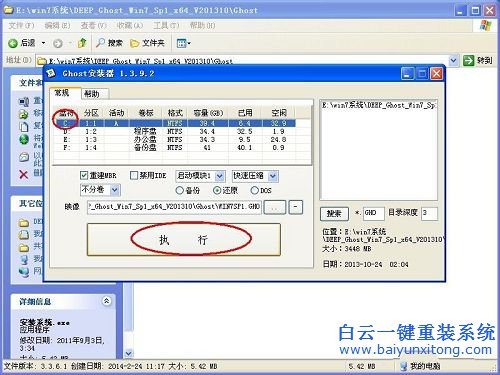Click the Explorer Back button icon
Image resolution: width=500 pixels, height=375 pixels.
[13, 43]
